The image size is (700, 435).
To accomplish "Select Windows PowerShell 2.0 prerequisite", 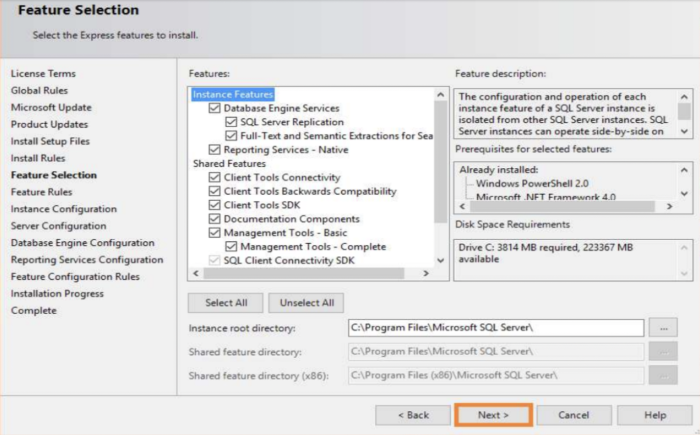I will [x=532, y=184].
